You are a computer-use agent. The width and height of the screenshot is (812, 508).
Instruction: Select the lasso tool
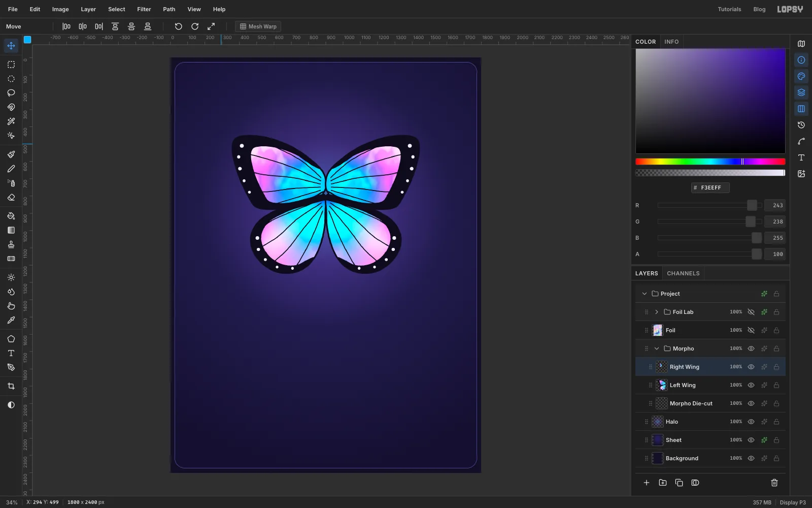click(x=11, y=93)
